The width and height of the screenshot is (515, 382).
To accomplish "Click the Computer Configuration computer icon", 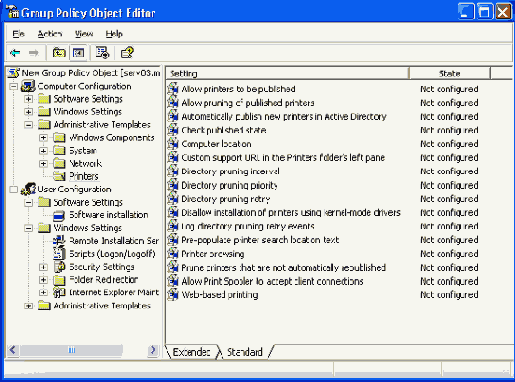I will tap(28, 86).
